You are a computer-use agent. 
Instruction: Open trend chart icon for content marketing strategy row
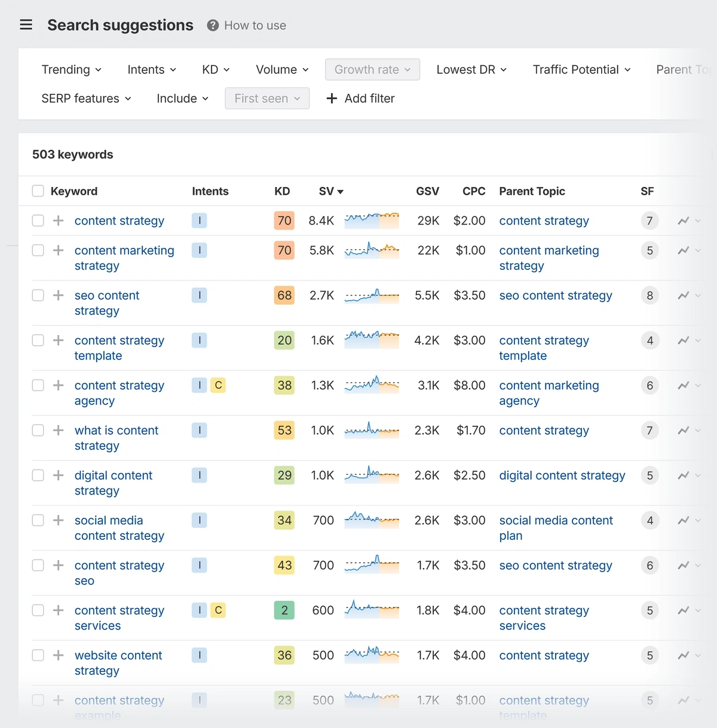tap(684, 250)
